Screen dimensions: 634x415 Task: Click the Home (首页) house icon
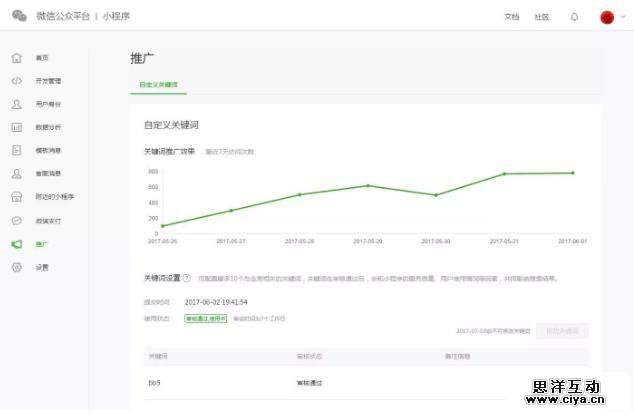pos(16,58)
